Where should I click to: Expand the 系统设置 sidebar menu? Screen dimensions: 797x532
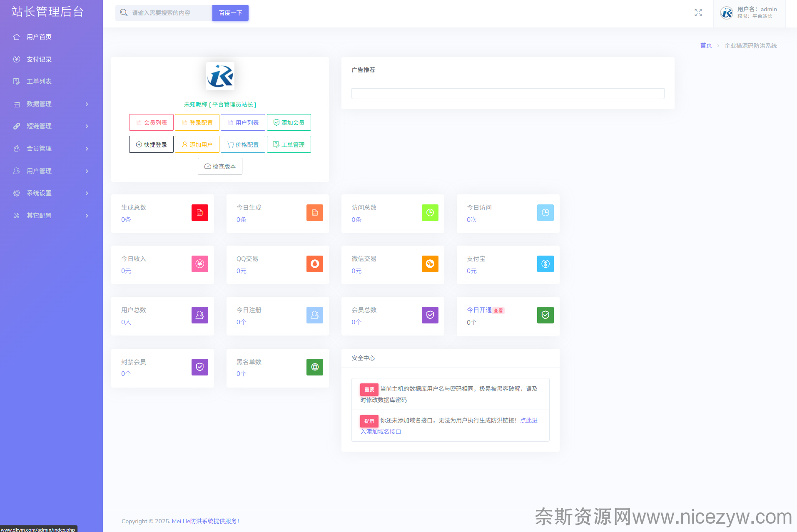51,193
